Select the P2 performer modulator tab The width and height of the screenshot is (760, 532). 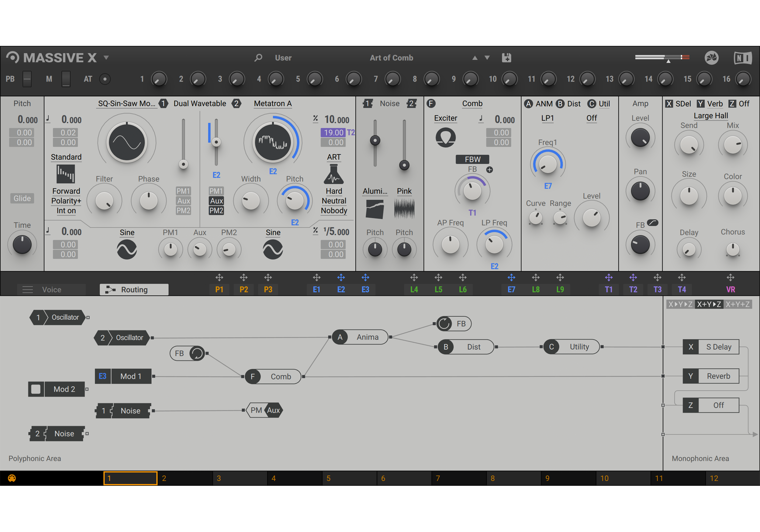tap(244, 290)
